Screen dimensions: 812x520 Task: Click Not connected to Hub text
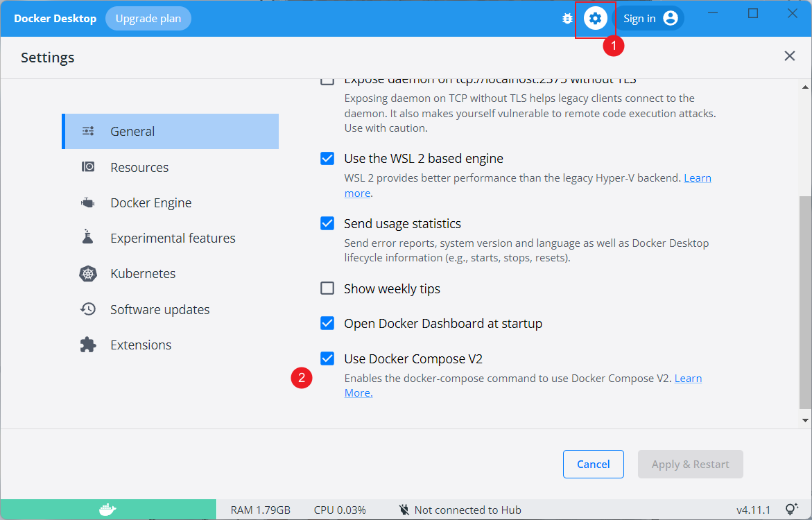point(467,510)
